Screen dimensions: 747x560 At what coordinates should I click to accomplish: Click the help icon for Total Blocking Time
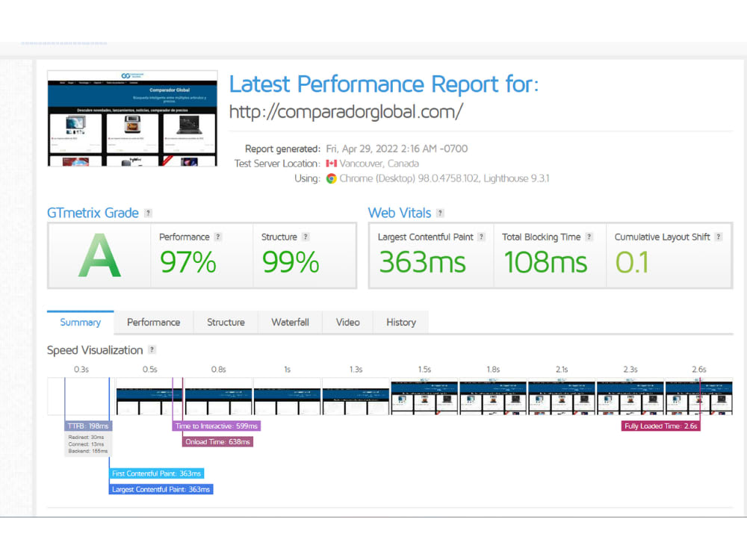click(589, 237)
